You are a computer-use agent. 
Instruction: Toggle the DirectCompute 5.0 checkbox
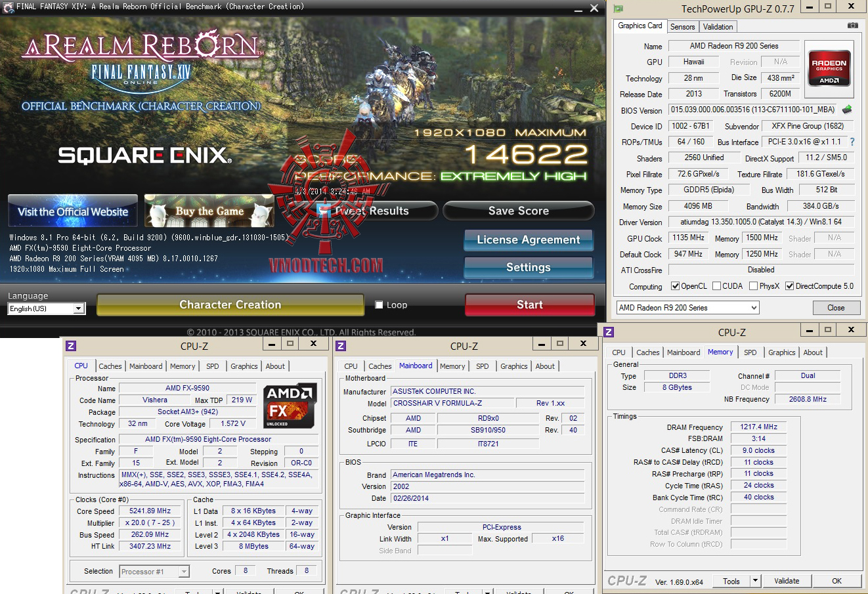click(790, 286)
